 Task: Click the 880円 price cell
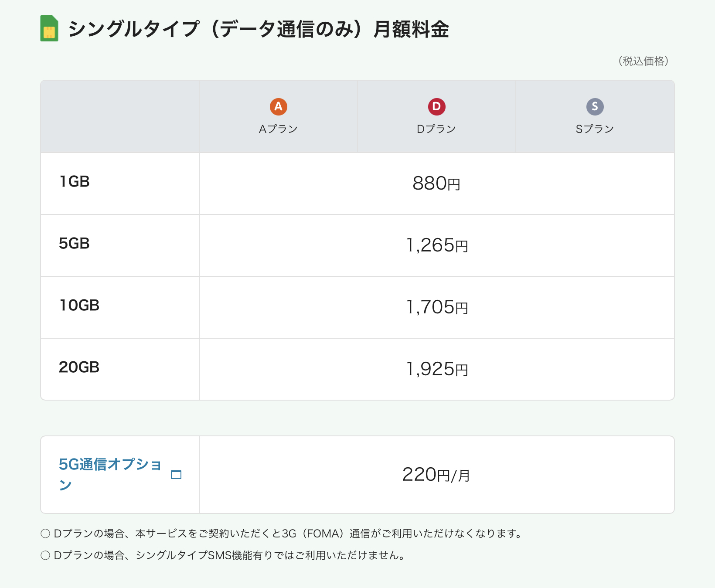(436, 184)
